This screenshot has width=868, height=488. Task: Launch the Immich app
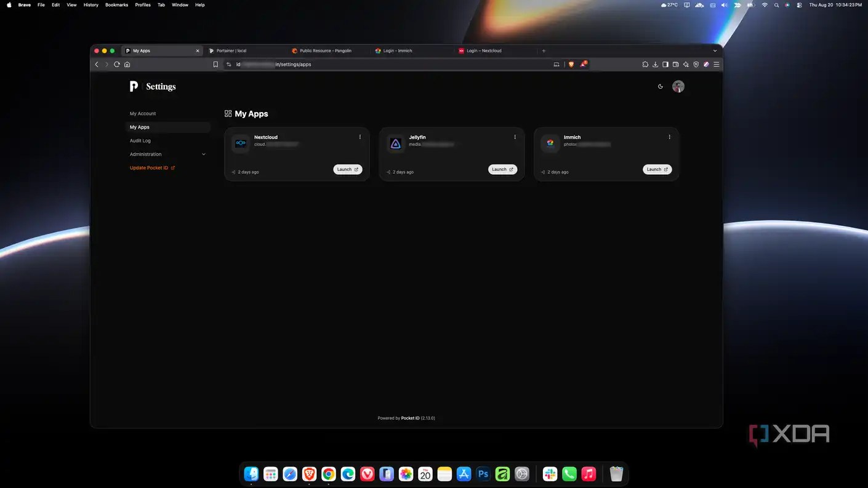(657, 169)
